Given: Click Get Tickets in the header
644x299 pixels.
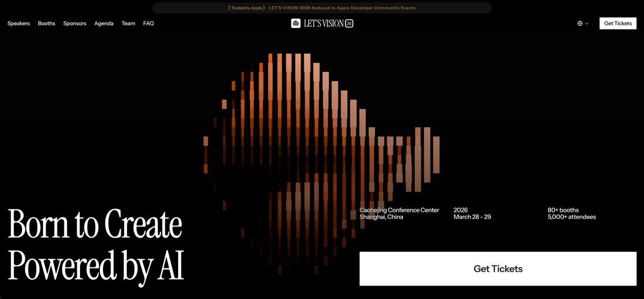Looking at the screenshot, I should pyautogui.click(x=618, y=23).
